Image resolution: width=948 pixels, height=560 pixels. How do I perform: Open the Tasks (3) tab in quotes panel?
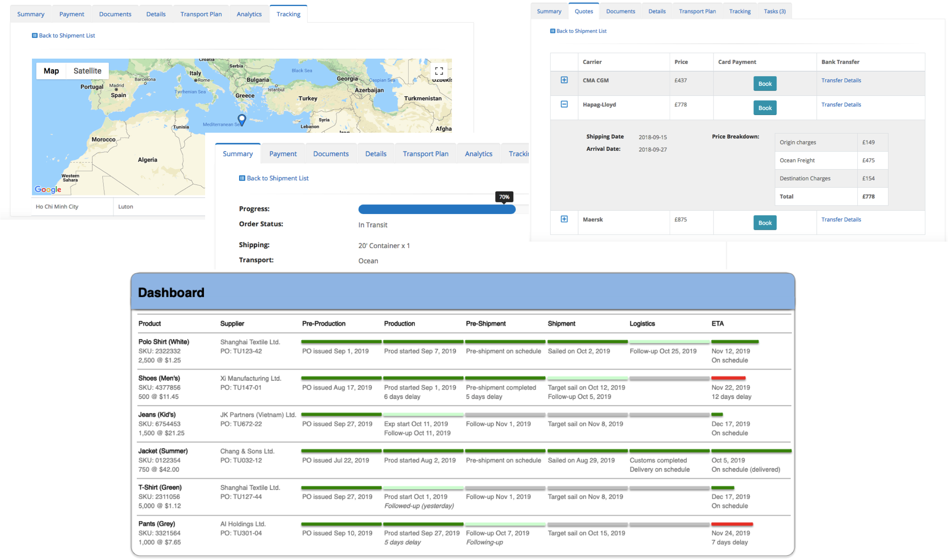pos(775,11)
